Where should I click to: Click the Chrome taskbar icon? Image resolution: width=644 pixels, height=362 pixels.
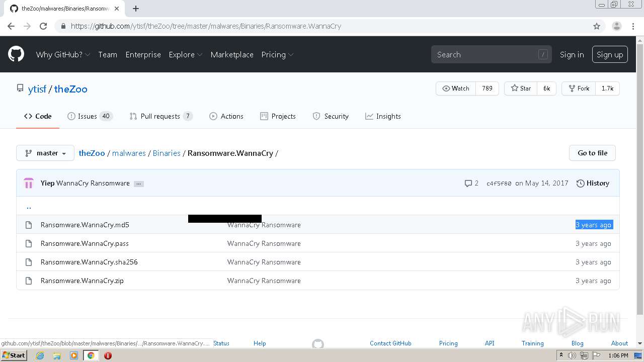click(91, 355)
